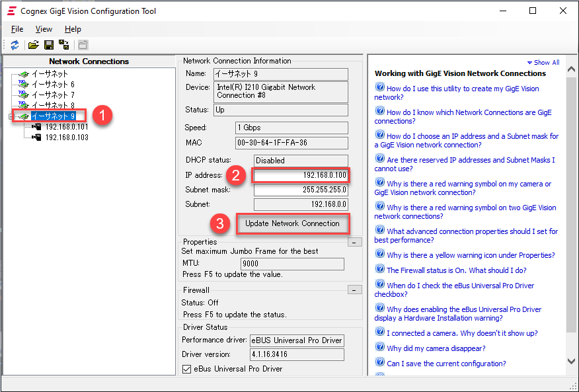Select the camera 192.168.0.101
This screenshot has height=392, width=579.
[x=66, y=127]
